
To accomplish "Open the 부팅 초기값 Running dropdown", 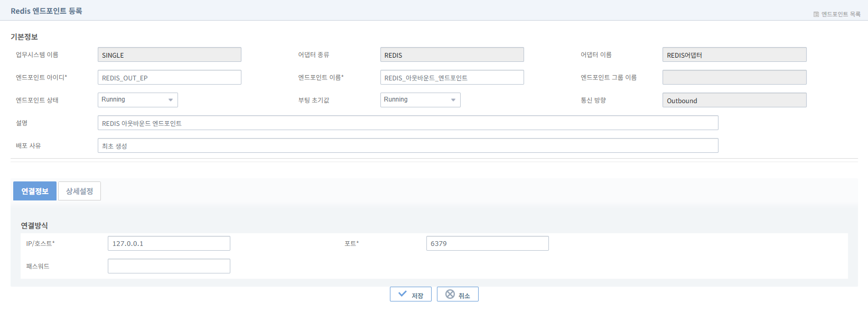I will click(x=421, y=100).
